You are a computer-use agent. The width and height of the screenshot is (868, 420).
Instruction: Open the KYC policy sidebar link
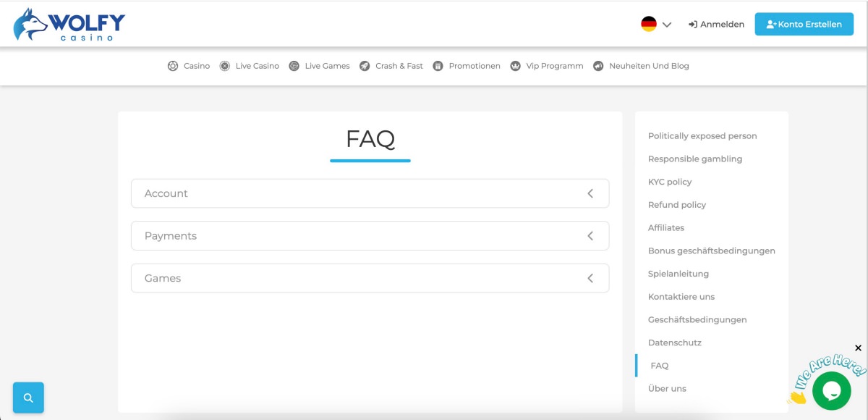[x=670, y=182]
